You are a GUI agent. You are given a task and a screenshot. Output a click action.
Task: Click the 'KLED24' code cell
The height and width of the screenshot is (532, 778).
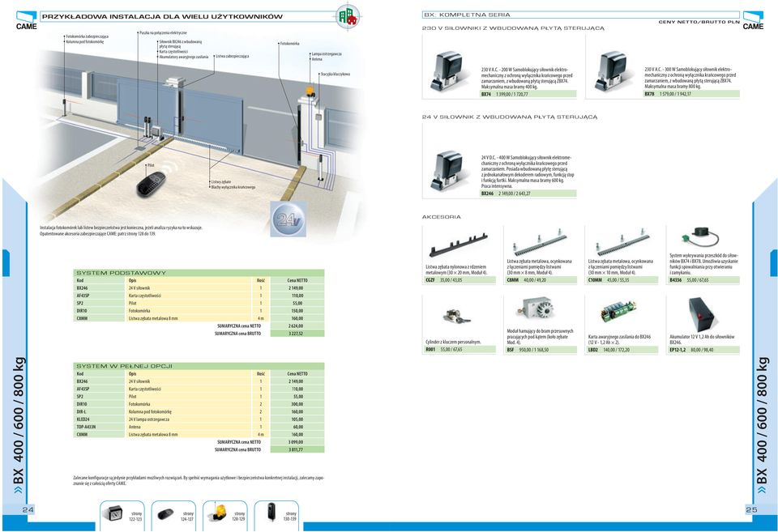pos(99,419)
